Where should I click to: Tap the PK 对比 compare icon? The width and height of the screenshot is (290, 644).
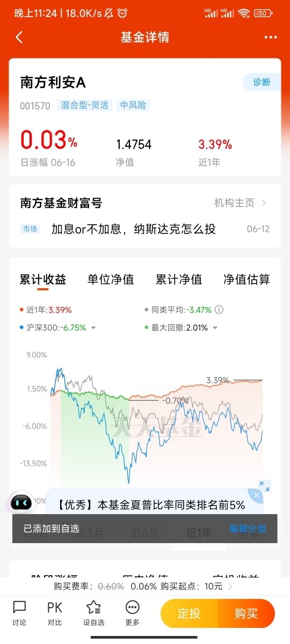pyautogui.click(x=55, y=613)
